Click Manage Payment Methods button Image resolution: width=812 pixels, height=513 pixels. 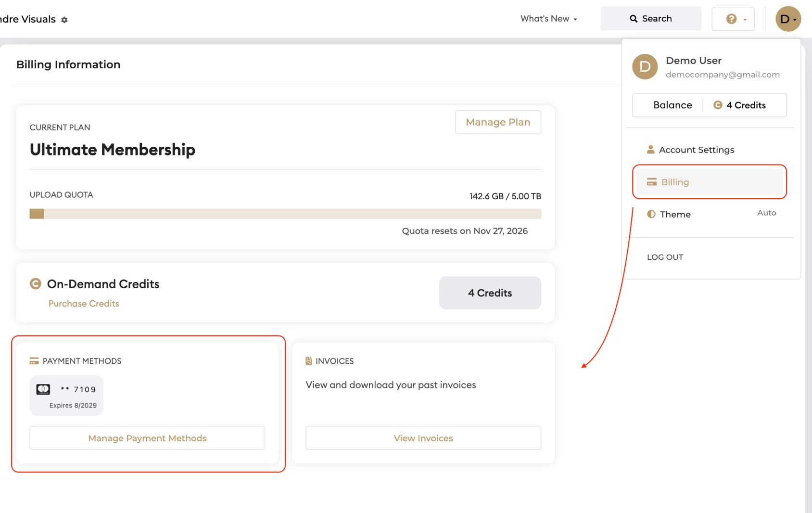click(x=147, y=438)
